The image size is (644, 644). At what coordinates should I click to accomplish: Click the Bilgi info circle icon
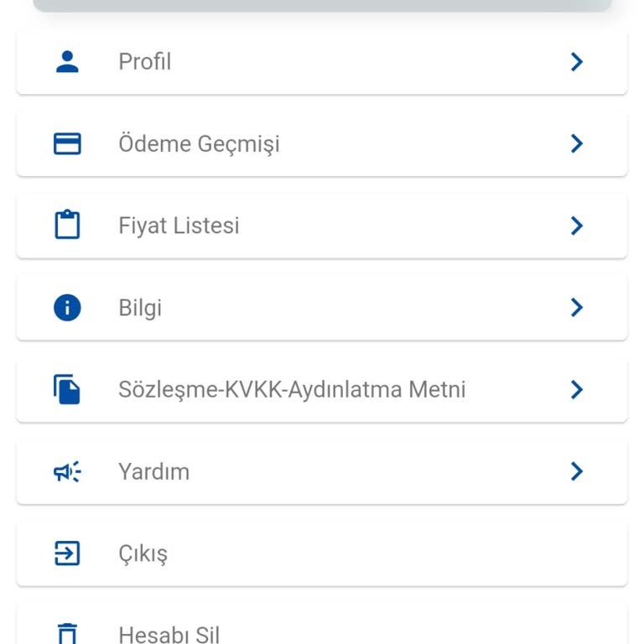[x=67, y=308]
